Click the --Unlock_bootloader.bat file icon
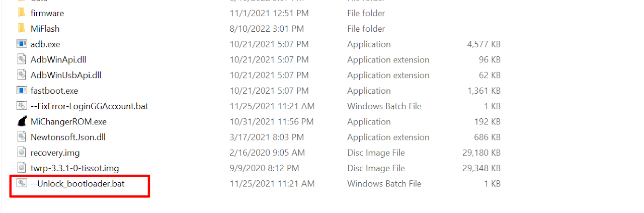This screenshot has height=213, width=644. (x=21, y=184)
